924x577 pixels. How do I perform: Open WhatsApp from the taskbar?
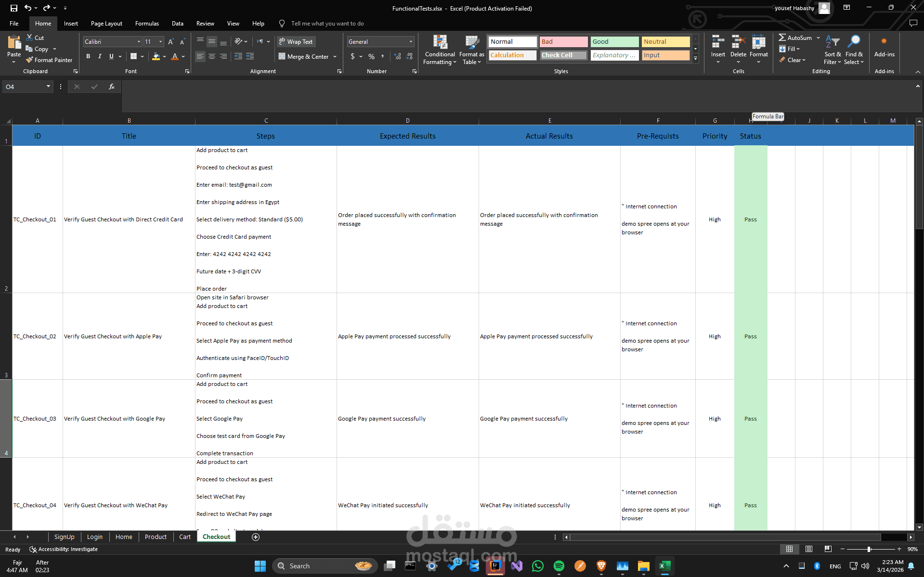coord(537,566)
